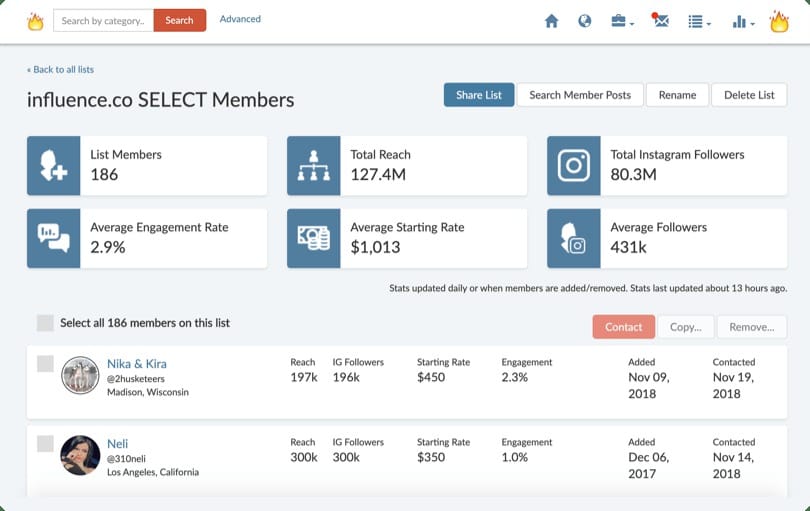This screenshot has width=810, height=511.
Task: Click the List Members add-person icon
Action: [x=54, y=166]
